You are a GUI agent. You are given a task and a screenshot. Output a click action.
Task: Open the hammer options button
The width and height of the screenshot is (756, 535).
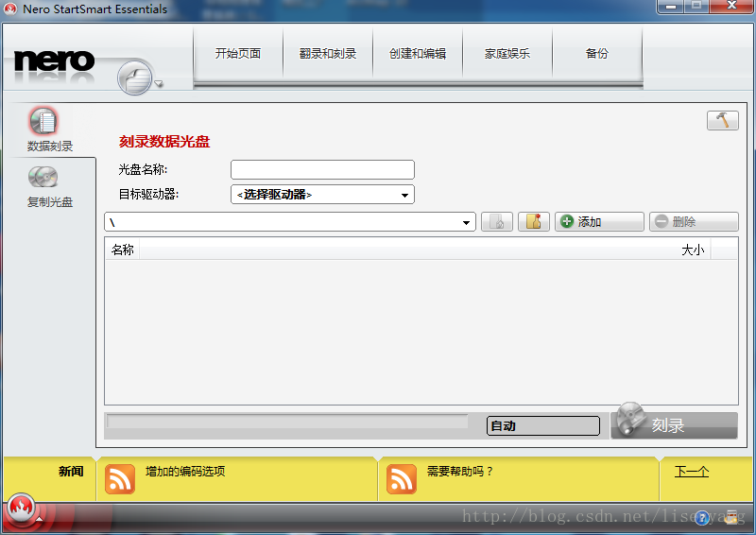[x=722, y=120]
